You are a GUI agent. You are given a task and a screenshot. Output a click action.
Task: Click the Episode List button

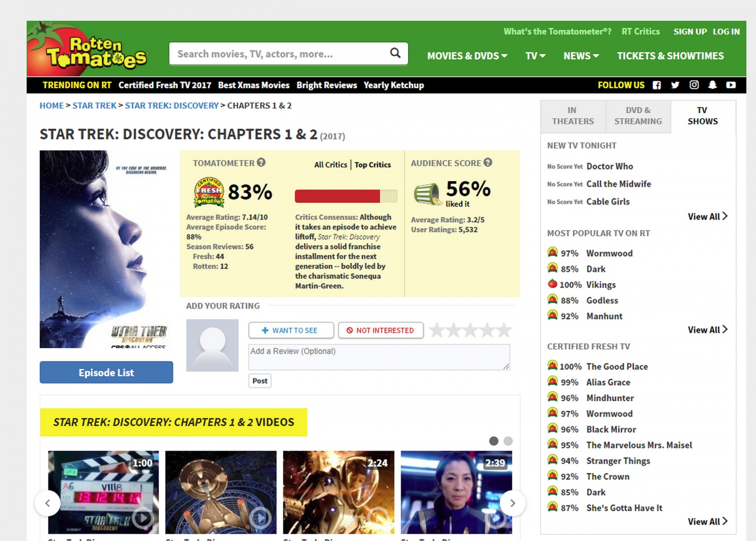[x=106, y=373]
